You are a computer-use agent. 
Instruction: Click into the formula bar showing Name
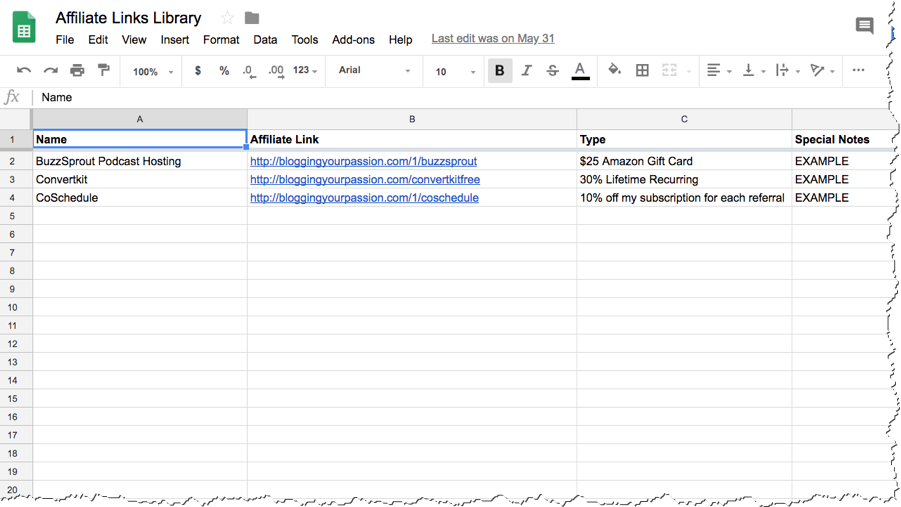460,97
